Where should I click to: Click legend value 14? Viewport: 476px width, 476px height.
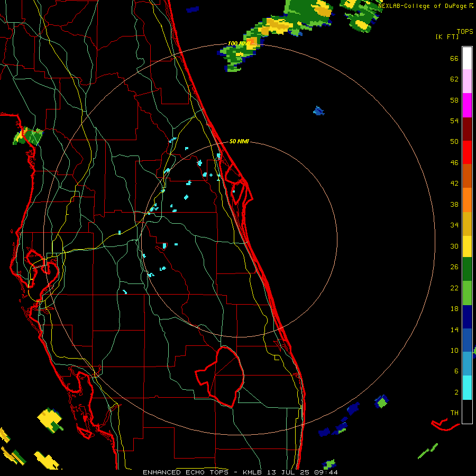tap(454, 329)
